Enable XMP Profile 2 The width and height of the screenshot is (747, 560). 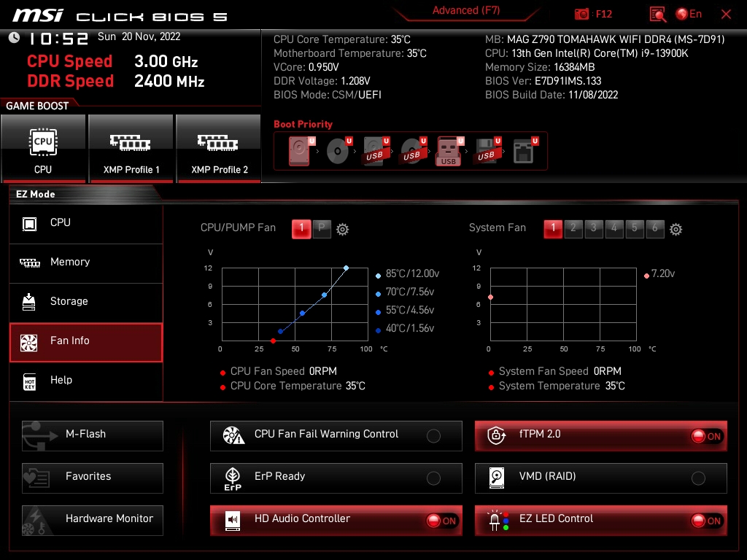218,149
